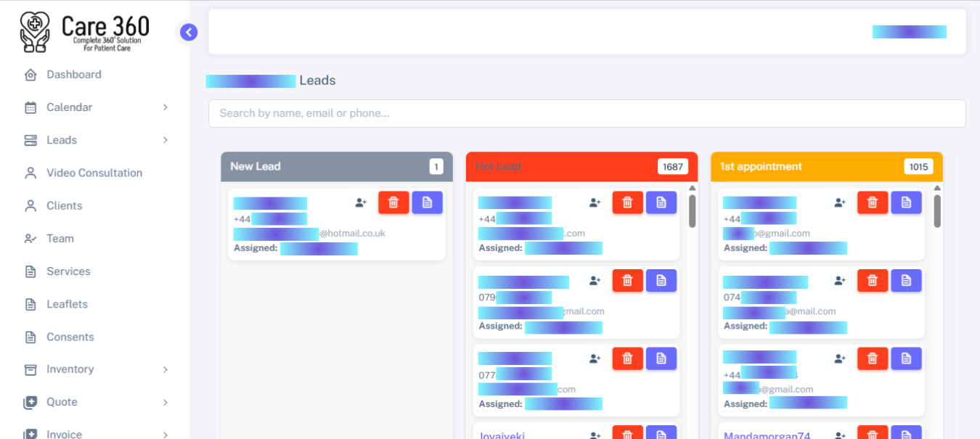Assign user to second 1st appointment card
This screenshot has height=439, width=980.
click(840, 280)
